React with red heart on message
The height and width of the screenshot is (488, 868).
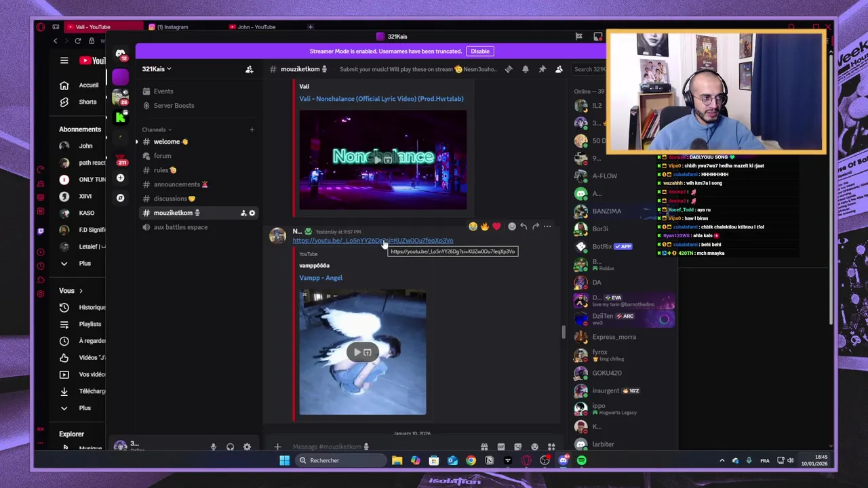(x=496, y=226)
